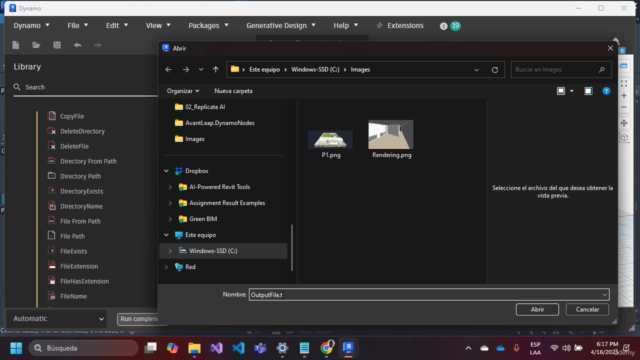
Task: Open the Edit menu
Action: pyautogui.click(x=117, y=25)
